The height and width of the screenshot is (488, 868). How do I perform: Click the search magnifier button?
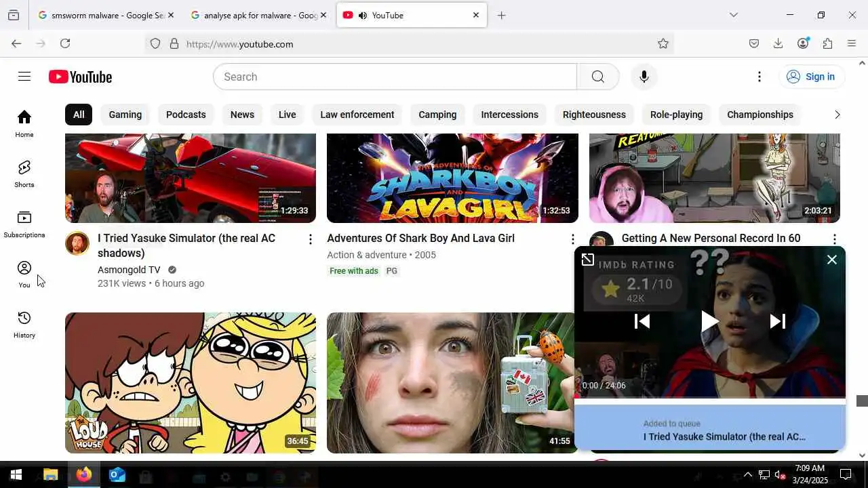point(597,77)
